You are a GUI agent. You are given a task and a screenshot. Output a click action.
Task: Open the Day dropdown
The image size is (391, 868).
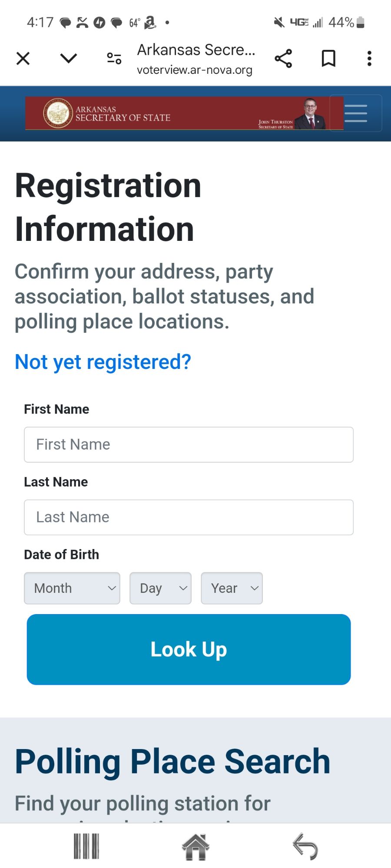coord(160,588)
